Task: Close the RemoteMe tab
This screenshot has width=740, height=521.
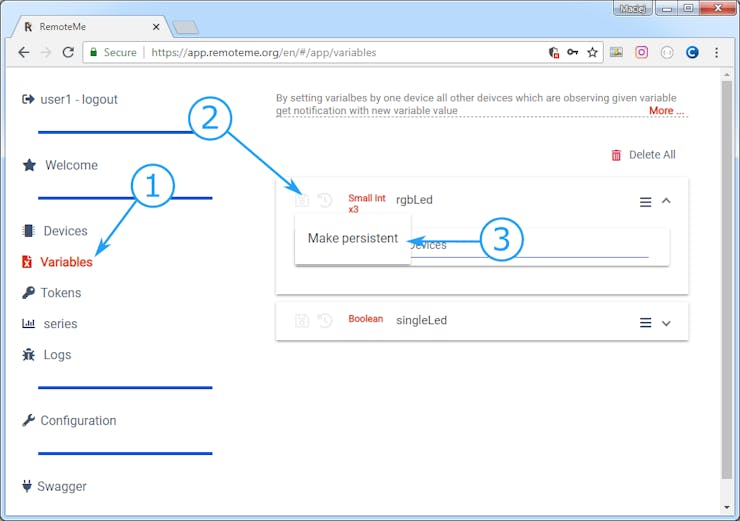Action: tap(156, 27)
